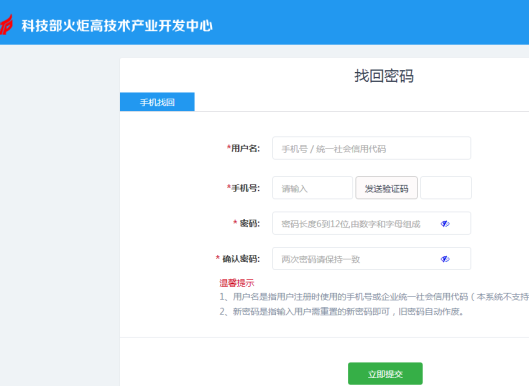Select the 手机找回 tab
The height and width of the screenshot is (387, 529).
157,102
